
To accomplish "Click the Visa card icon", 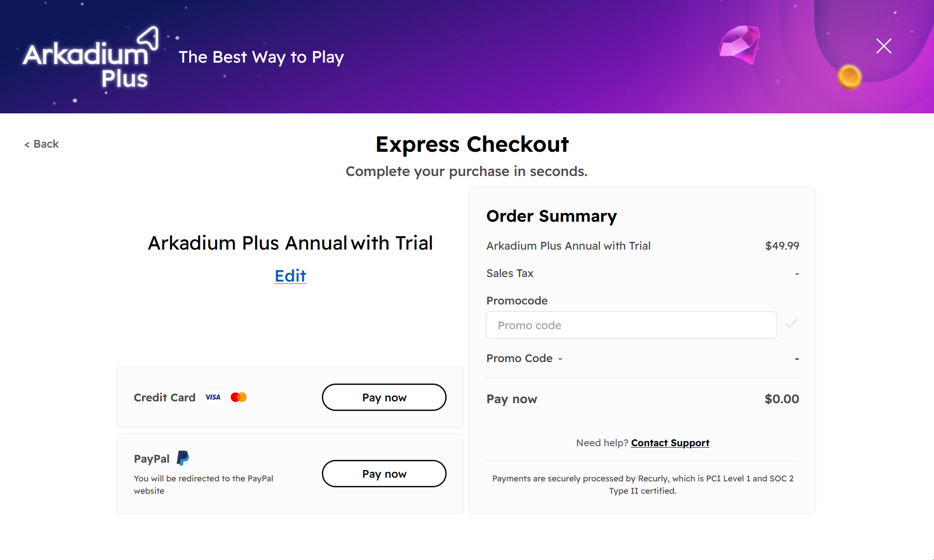I will pyautogui.click(x=213, y=397).
